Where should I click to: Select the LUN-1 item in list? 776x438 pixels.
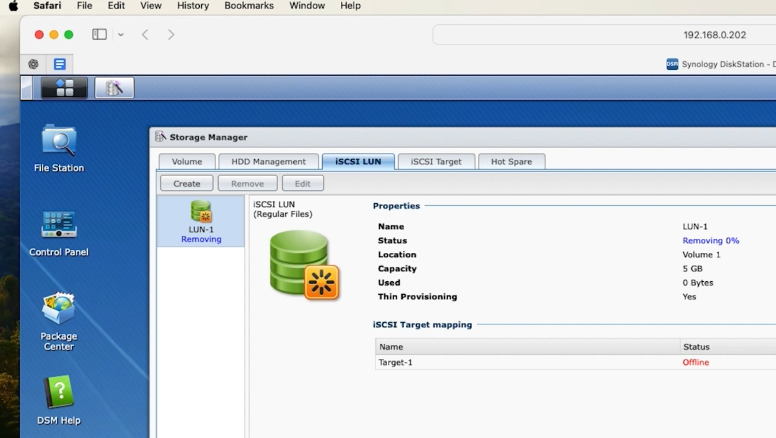pyautogui.click(x=201, y=221)
